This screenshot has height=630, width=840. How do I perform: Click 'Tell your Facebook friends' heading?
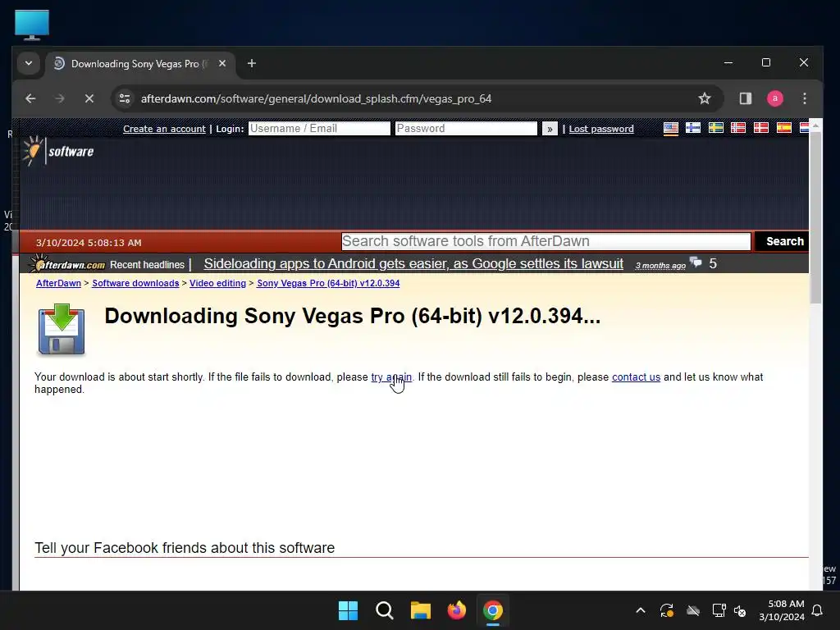point(185,548)
